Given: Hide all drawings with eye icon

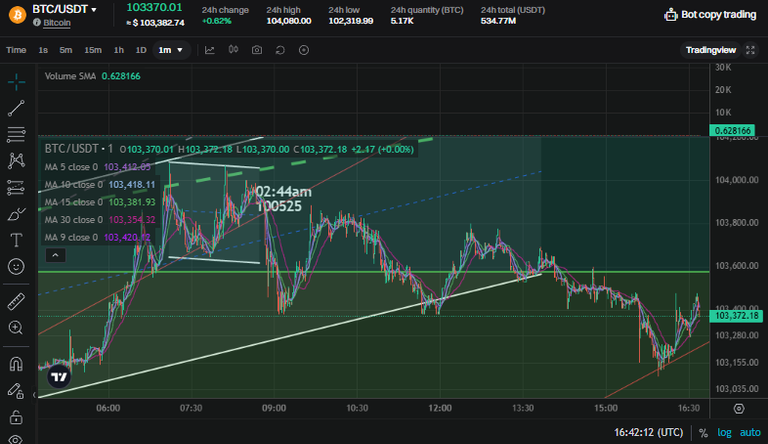Looking at the screenshot, I should [x=16, y=439].
